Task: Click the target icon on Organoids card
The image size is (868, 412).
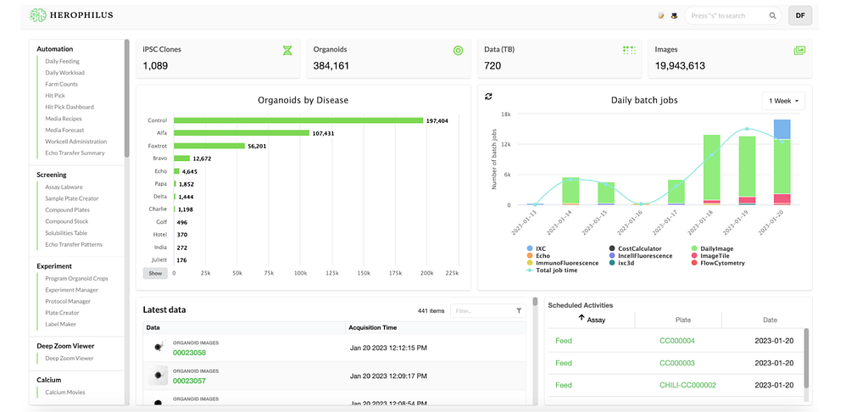Action: pos(458,50)
